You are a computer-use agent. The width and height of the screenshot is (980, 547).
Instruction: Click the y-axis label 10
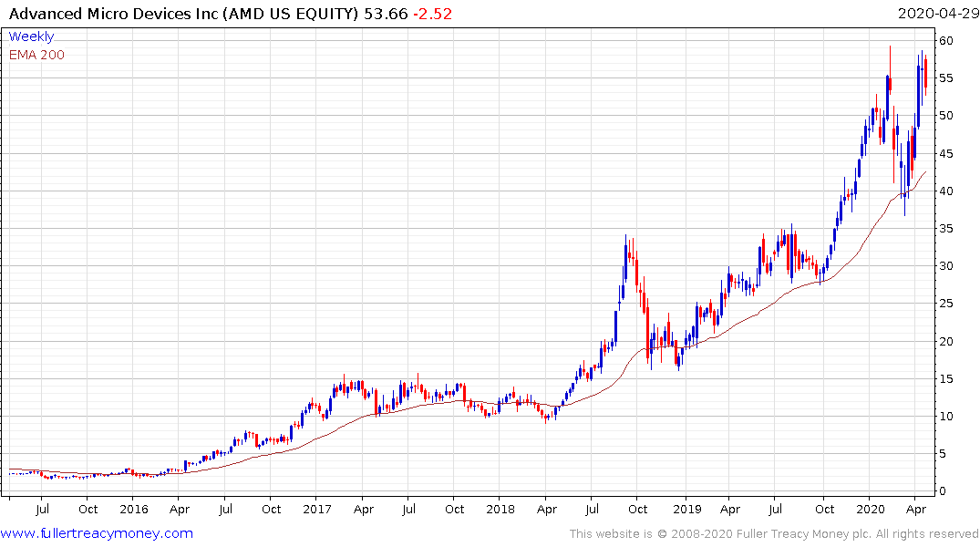coord(945,417)
